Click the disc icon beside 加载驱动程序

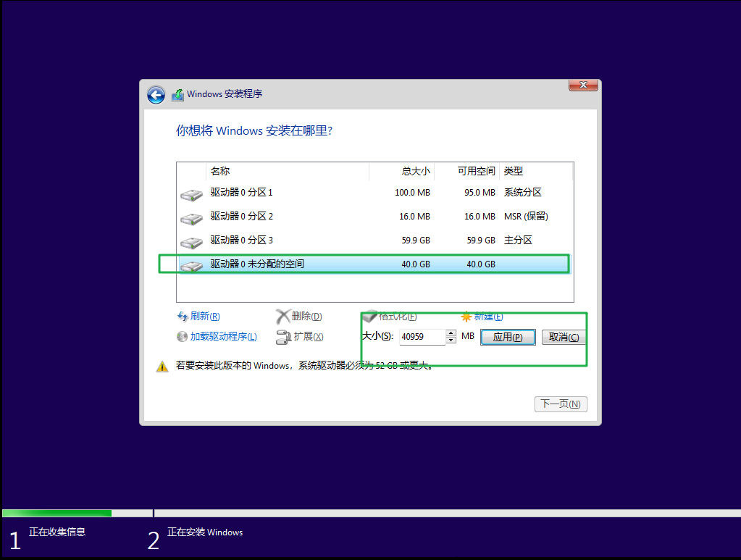tap(182, 336)
